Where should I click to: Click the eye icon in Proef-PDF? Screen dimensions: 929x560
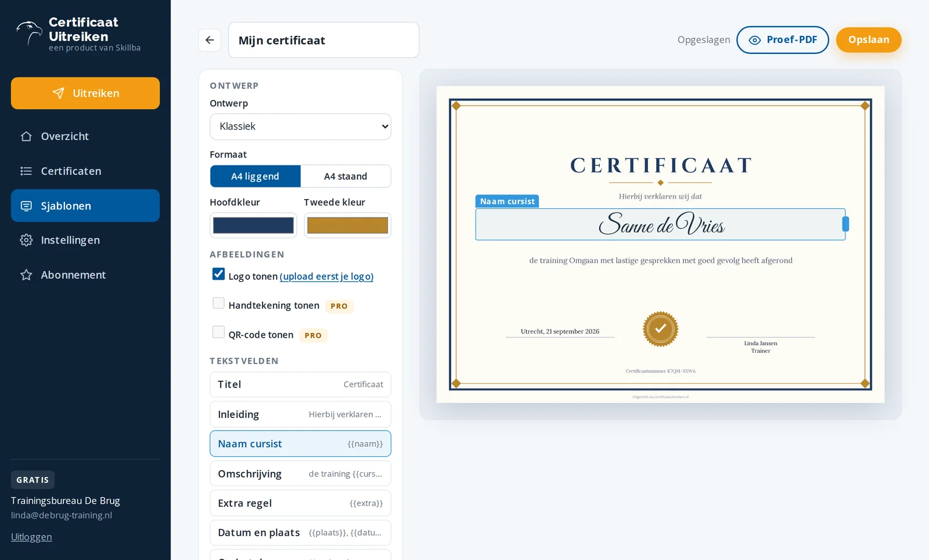[754, 40]
